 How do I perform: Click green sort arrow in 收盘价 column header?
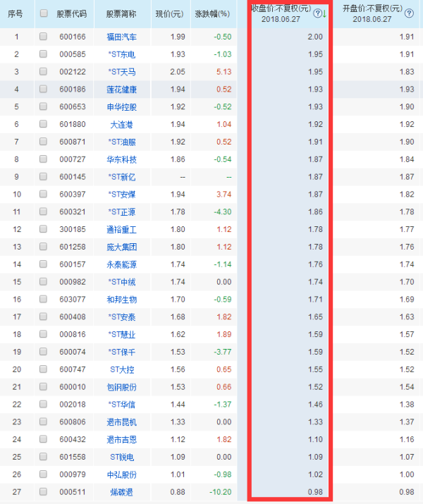click(324, 13)
